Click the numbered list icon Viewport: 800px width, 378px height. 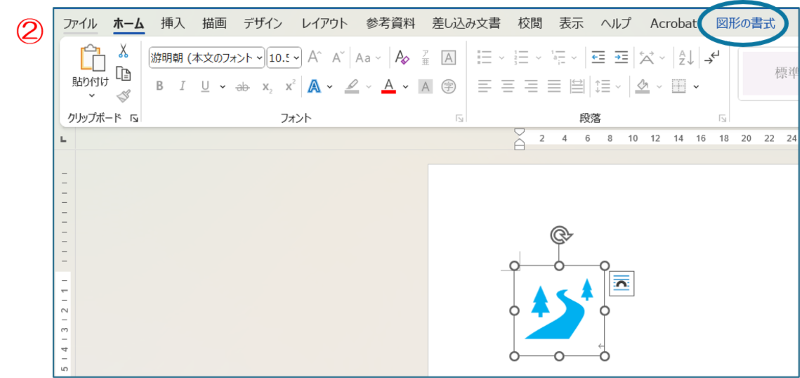[521, 58]
